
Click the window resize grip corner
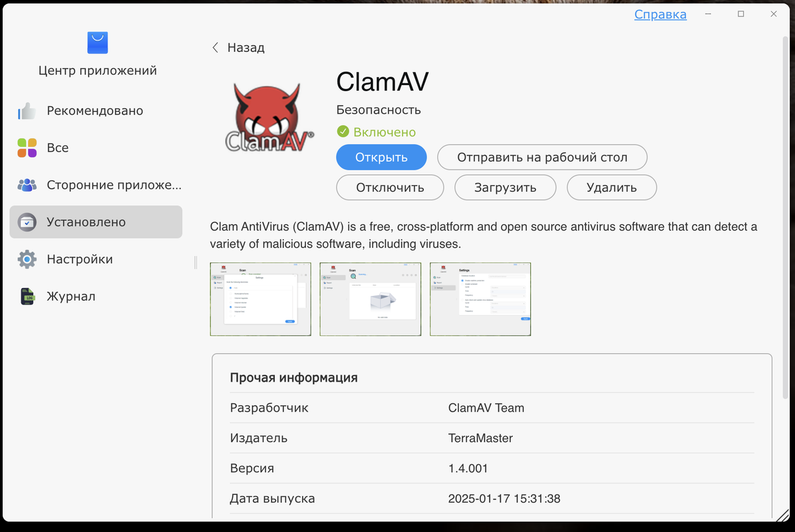784,516
